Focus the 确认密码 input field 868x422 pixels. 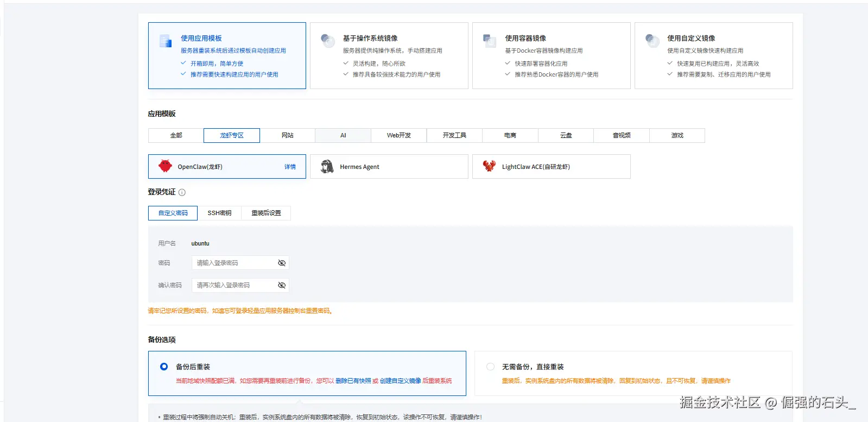click(240, 285)
